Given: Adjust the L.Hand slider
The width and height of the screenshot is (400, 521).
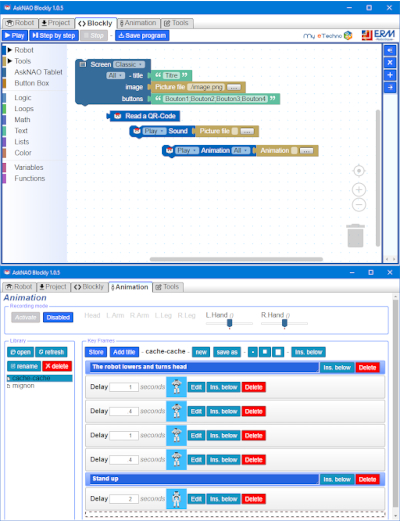Looking at the screenshot, I should pos(229,323).
